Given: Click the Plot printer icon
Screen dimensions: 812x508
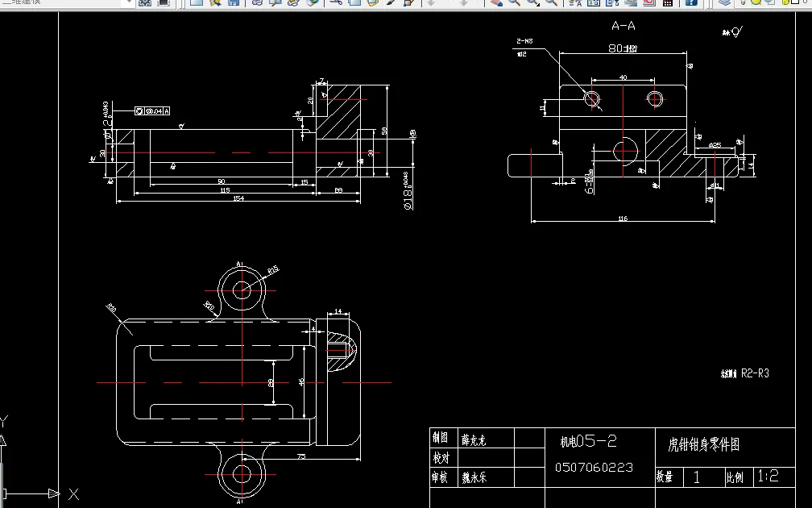Looking at the screenshot, I should pos(258,2).
